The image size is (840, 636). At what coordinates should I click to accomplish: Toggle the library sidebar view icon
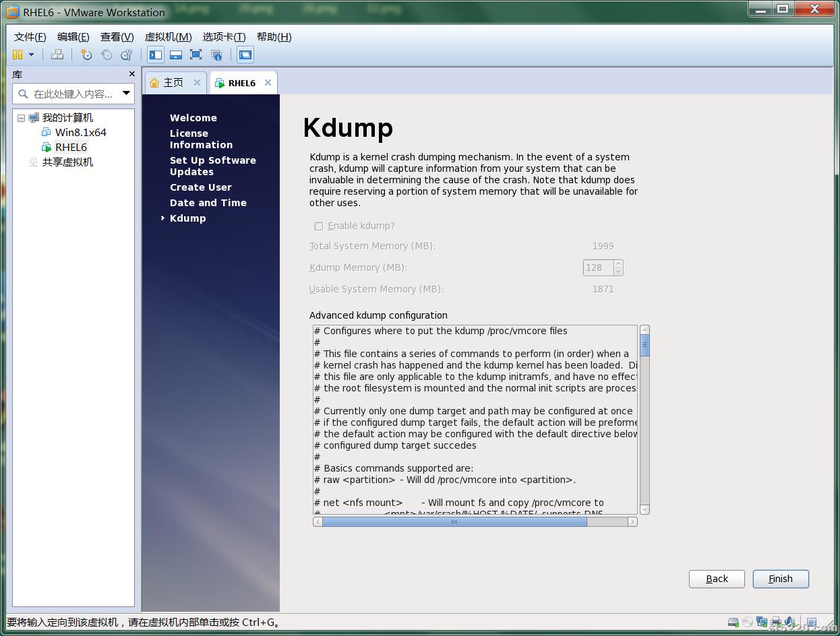(x=156, y=55)
